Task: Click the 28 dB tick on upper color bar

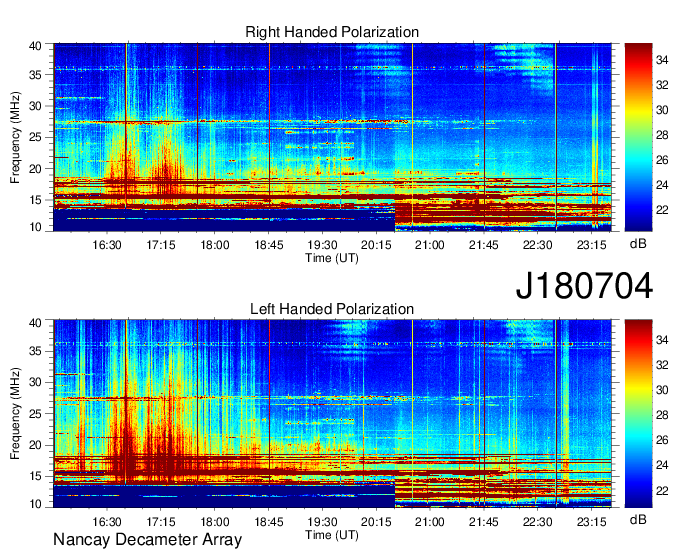Action: tap(662, 135)
